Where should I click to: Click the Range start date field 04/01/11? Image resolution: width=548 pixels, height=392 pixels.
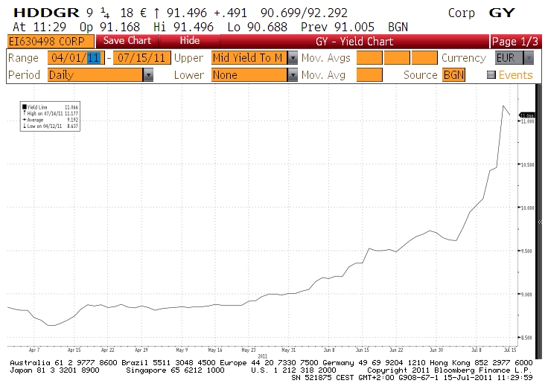75,58
